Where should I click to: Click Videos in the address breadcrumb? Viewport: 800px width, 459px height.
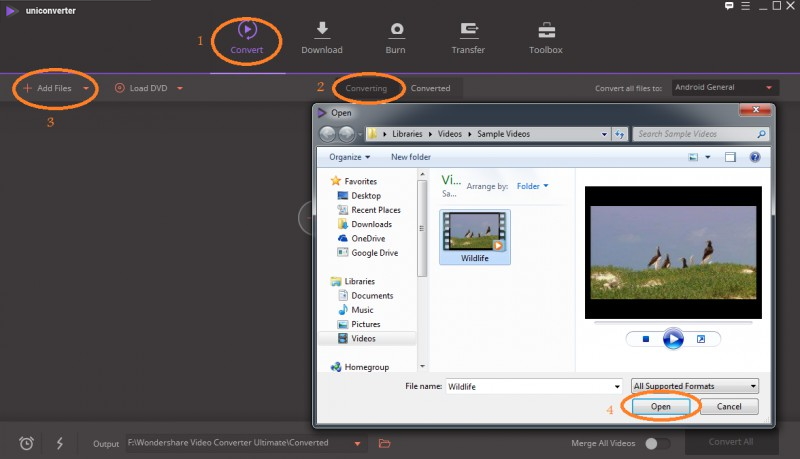[x=449, y=134]
